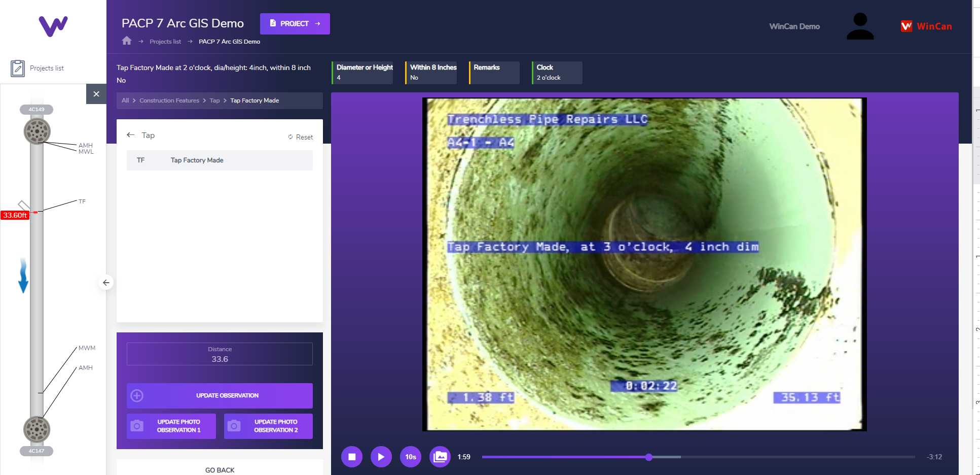
Task: Close the pipe diagram panel
Action: click(x=96, y=94)
